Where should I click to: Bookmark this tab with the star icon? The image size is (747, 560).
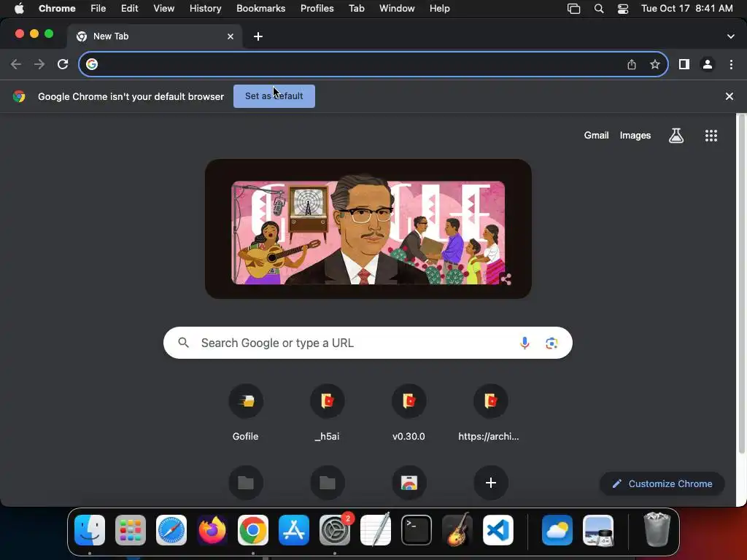tap(655, 64)
